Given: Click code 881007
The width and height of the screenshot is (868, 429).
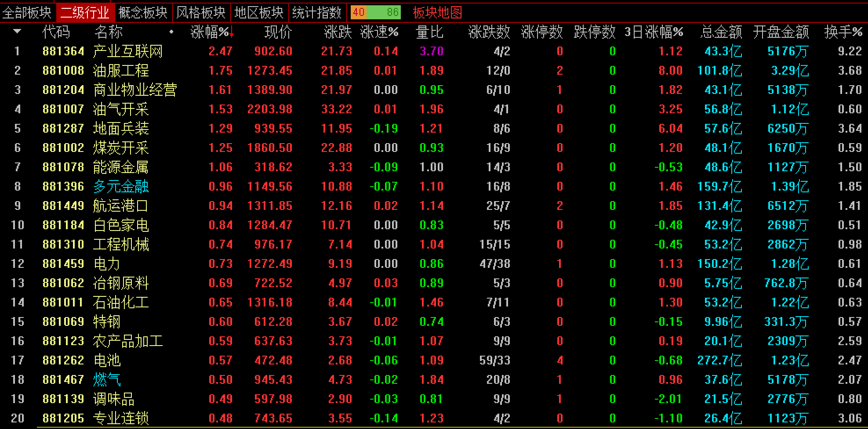Looking at the screenshot, I should (x=63, y=109).
